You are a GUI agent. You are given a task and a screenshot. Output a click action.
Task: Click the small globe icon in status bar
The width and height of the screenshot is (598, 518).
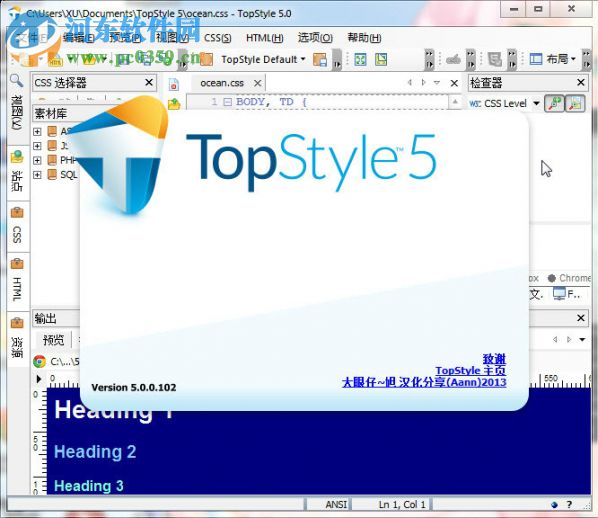click(555, 505)
